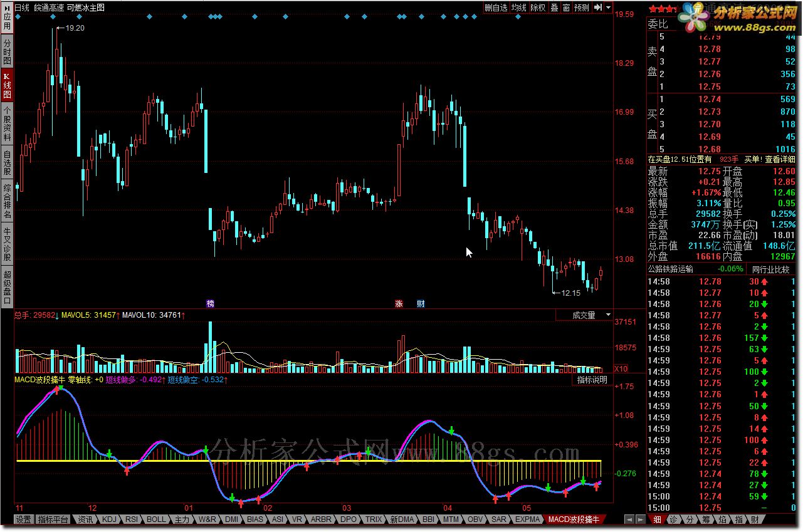The width and height of the screenshot is (803, 532).
Task: Switch to RSI indicator
Action: tap(132, 519)
